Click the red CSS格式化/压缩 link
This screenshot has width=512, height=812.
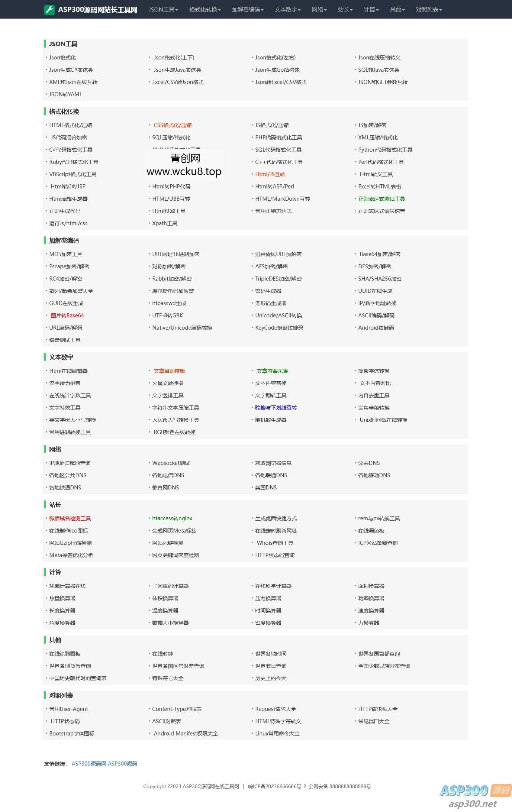click(x=173, y=125)
